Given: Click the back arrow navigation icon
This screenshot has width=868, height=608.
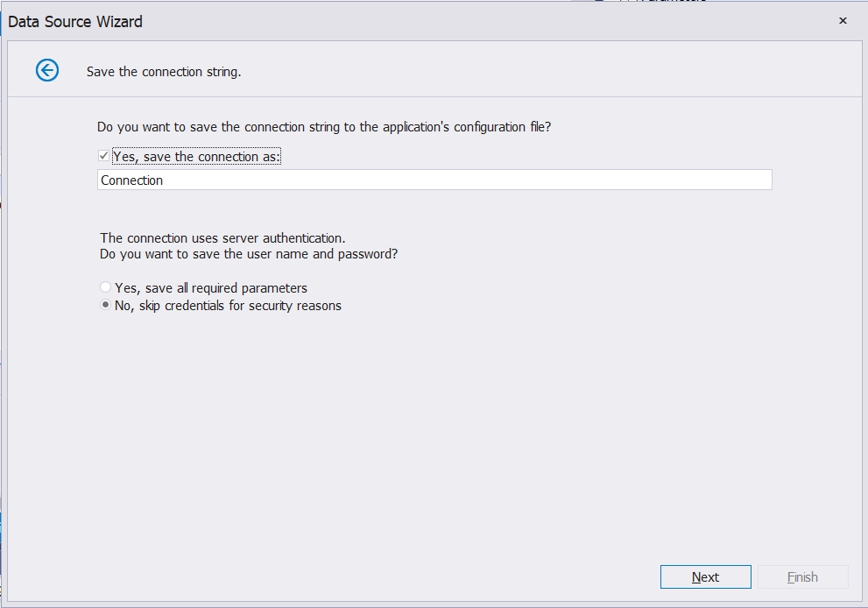Looking at the screenshot, I should (47, 70).
